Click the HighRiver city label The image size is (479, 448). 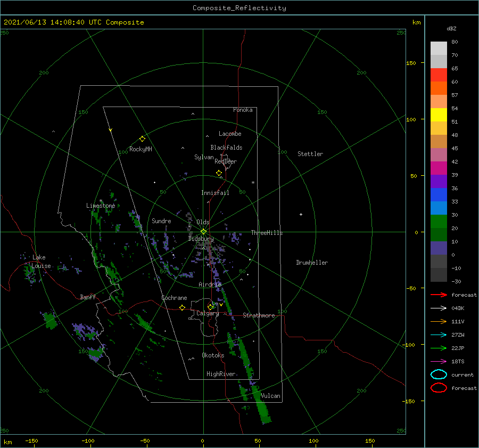221,374
